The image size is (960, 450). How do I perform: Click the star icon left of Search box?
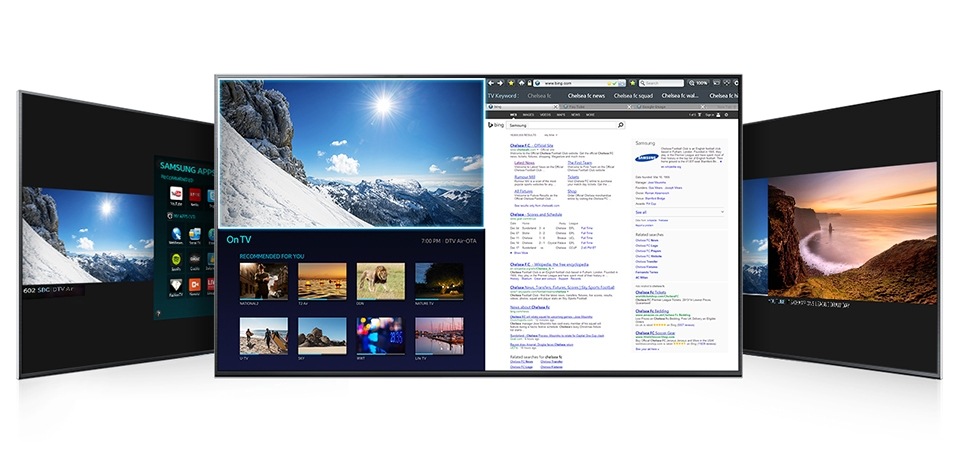coord(632,83)
